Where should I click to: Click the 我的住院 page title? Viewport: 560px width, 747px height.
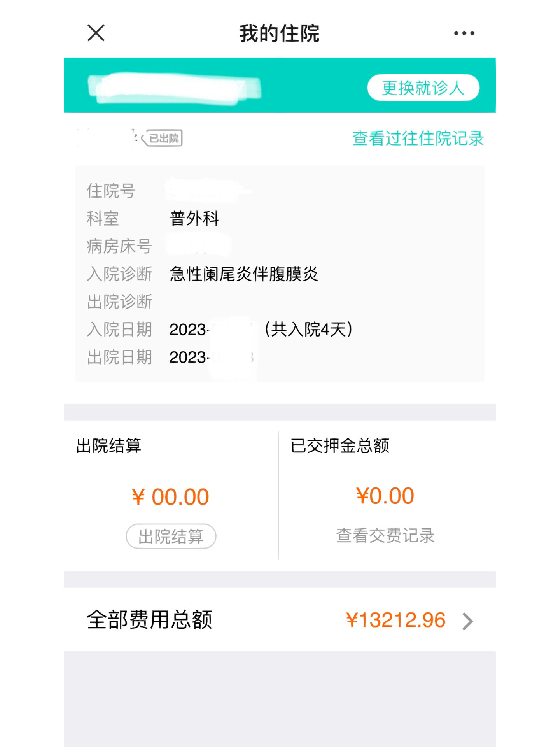[x=279, y=33]
